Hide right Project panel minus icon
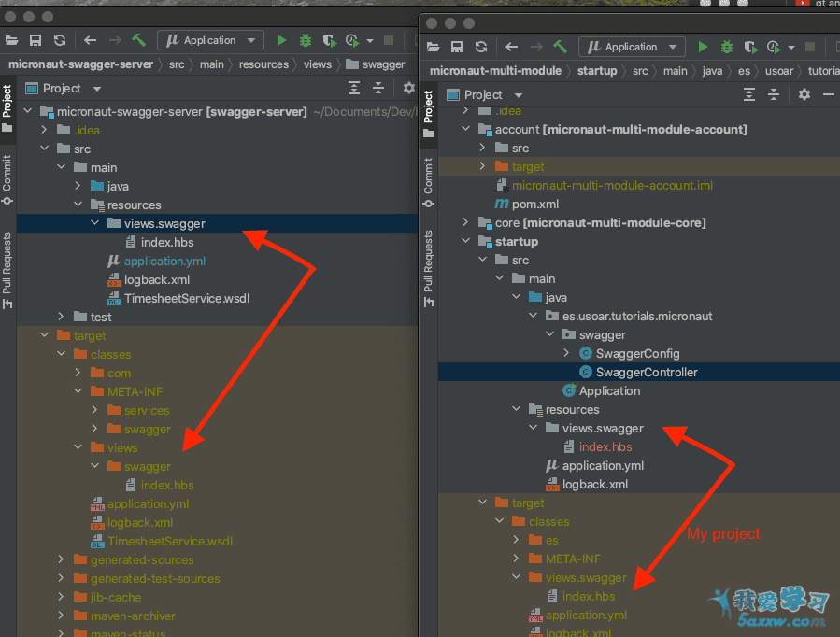This screenshot has width=840, height=637. [x=828, y=94]
